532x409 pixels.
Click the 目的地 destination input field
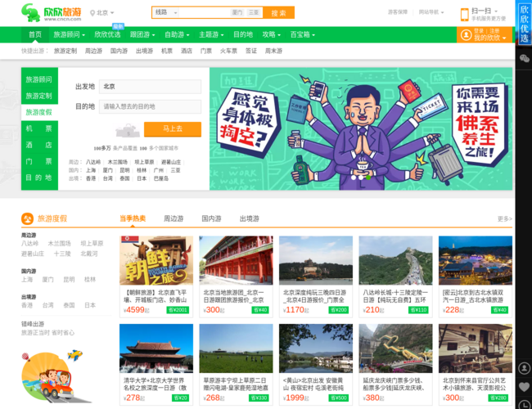[150, 106]
